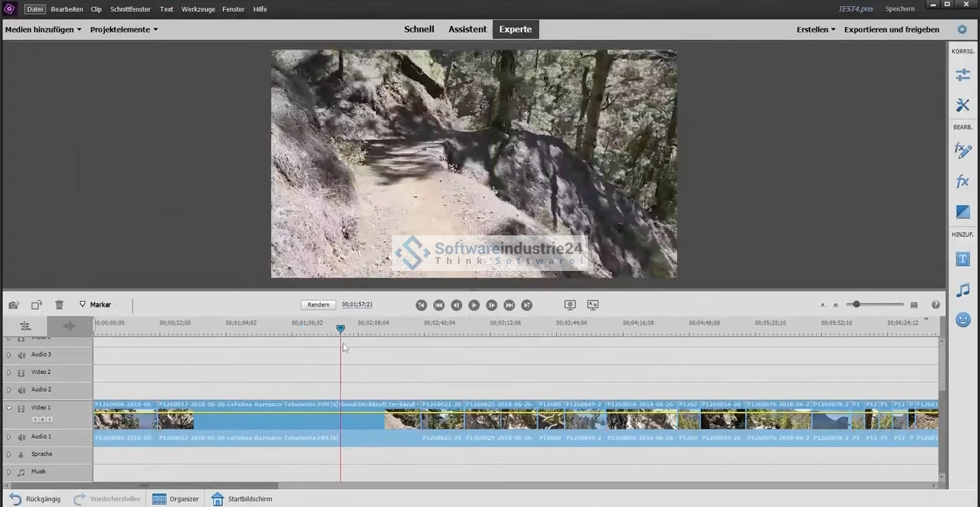
Task: Open the Medien hinzufügen dropdown
Action: pyautogui.click(x=43, y=29)
